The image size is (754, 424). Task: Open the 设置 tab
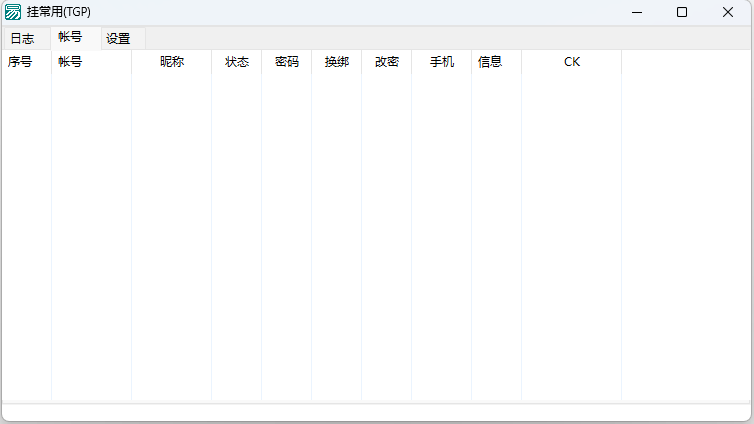118,39
